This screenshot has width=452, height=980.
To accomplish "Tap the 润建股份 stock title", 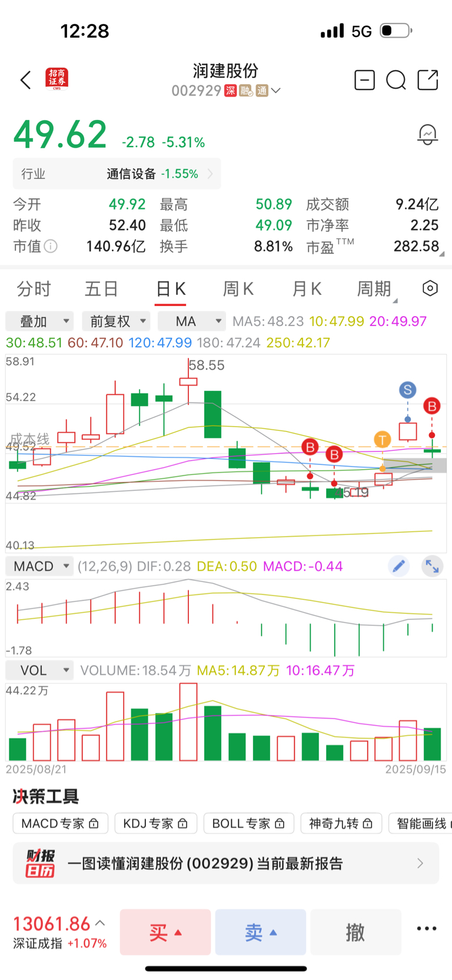I will [226, 71].
